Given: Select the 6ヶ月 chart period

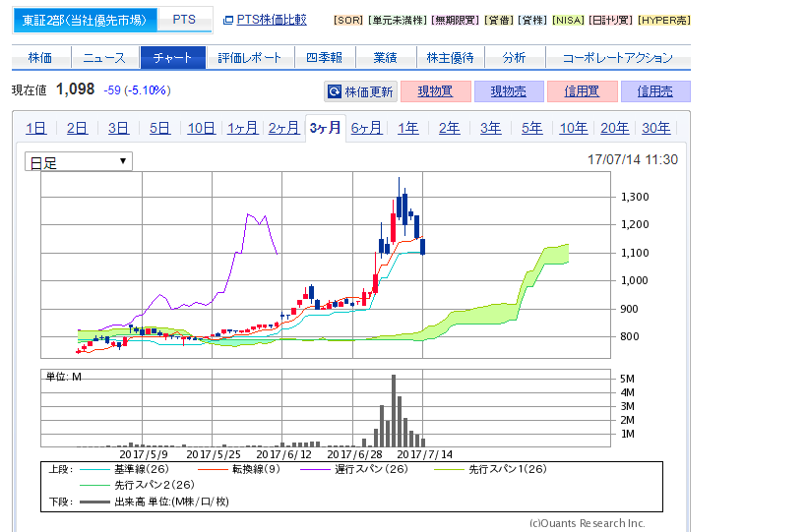Looking at the screenshot, I should pyautogui.click(x=366, y=128).
